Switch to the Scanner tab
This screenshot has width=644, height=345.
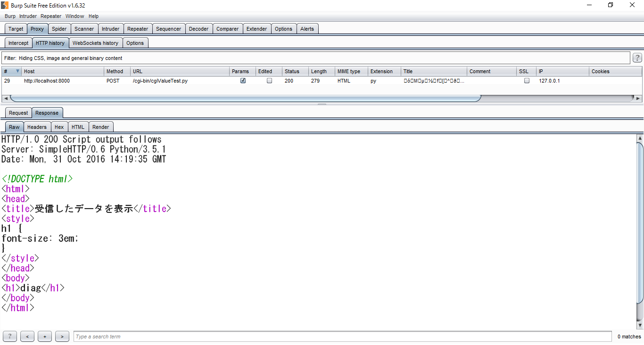point(84,29)
